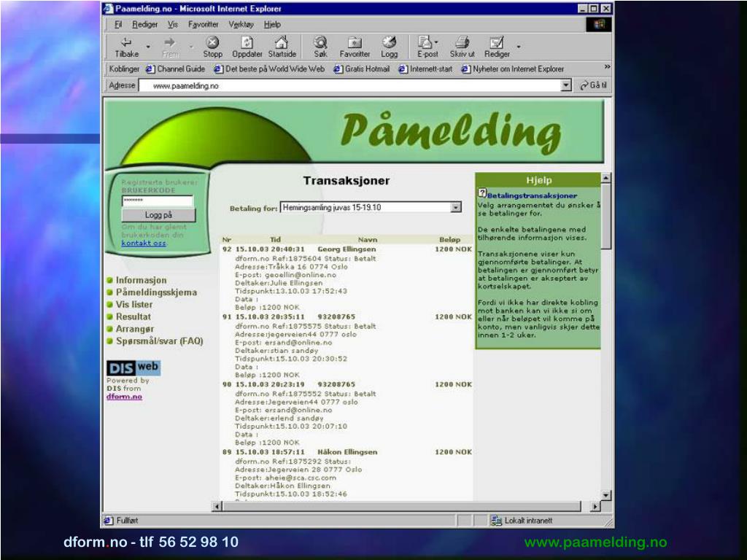Click the DISweb logo
Screen dimensions: 747x560
133,367
